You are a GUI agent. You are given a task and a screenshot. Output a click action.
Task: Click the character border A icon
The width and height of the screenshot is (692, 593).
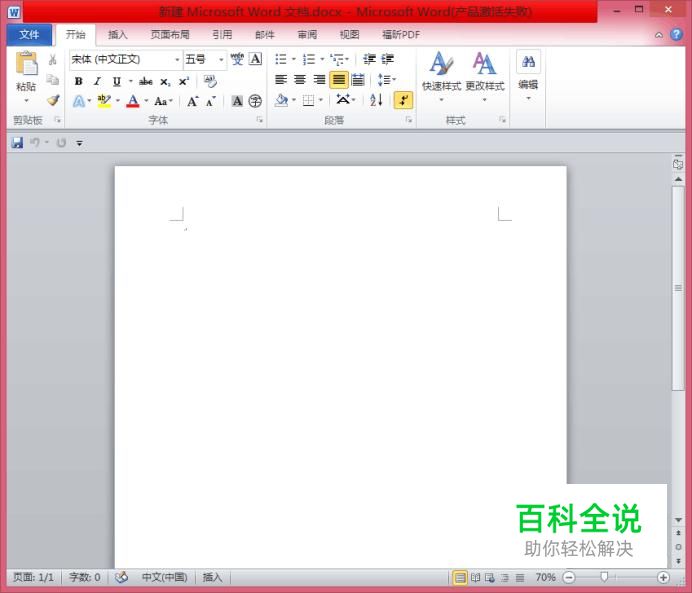pyautogui.click(x=256, y=59)
